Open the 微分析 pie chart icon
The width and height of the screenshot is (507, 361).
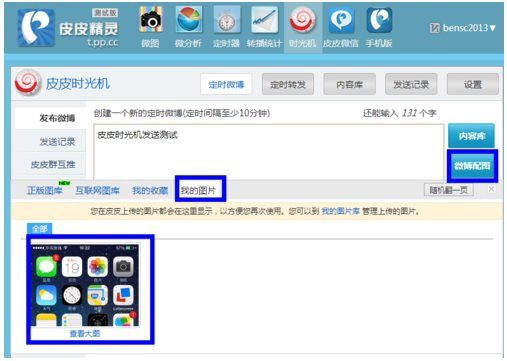point(189,20)
